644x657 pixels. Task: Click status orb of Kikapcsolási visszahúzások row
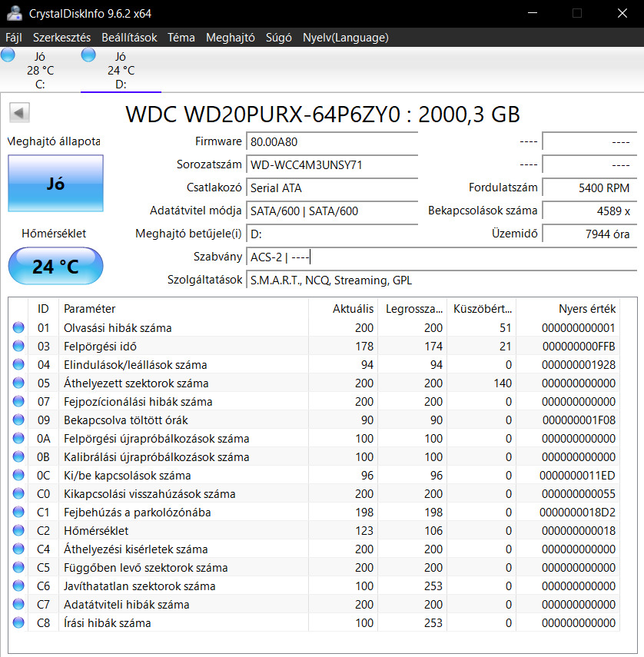click(18, 493)
